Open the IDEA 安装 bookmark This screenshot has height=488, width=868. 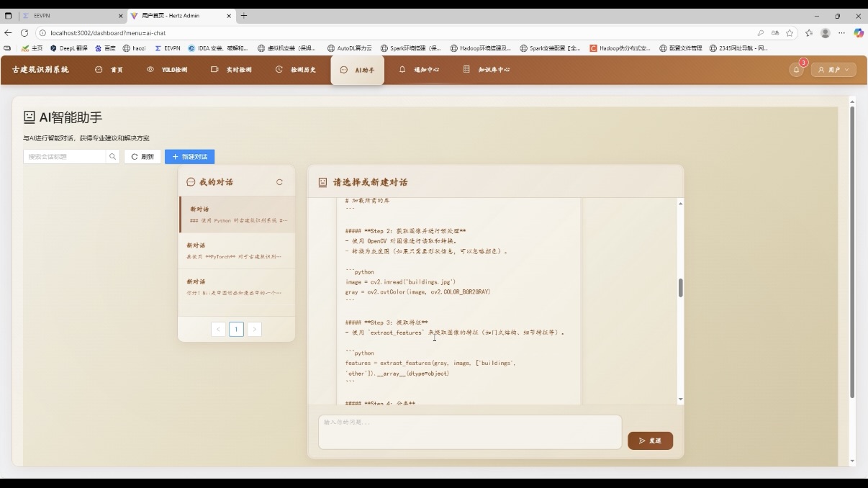point(218,48)
